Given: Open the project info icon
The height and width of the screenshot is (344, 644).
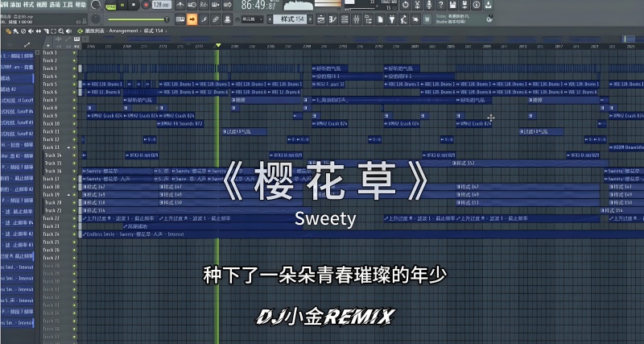Looking at the screenshot, I should click(477, 5).
